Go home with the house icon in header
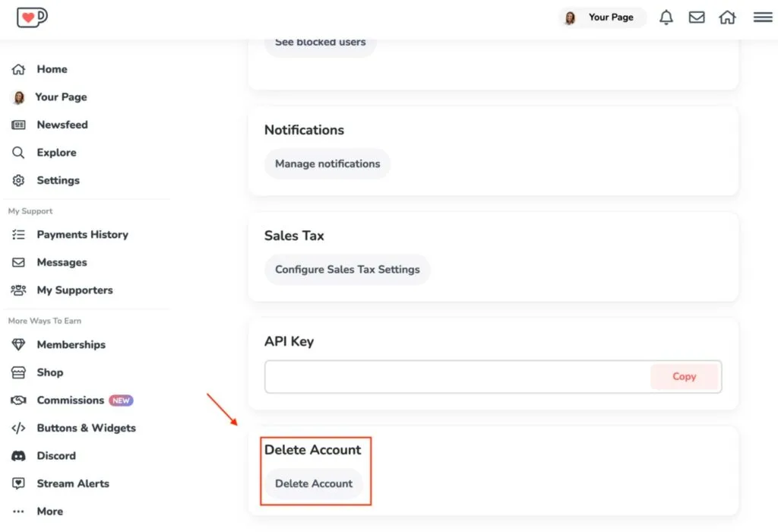The width and height of the screenshot is (778, 532). (x=727, y=17)
